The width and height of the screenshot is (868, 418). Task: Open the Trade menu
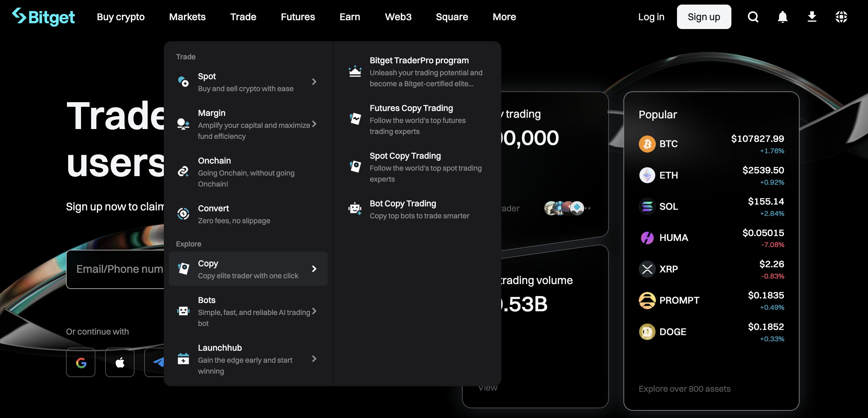[x=243, y=17]
